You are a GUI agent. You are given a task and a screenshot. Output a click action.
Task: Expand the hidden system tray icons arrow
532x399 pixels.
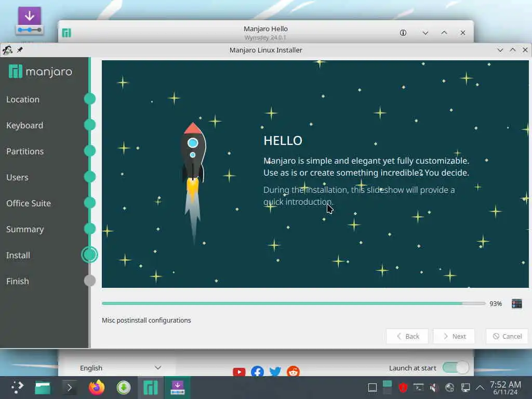tap(480, 388)
